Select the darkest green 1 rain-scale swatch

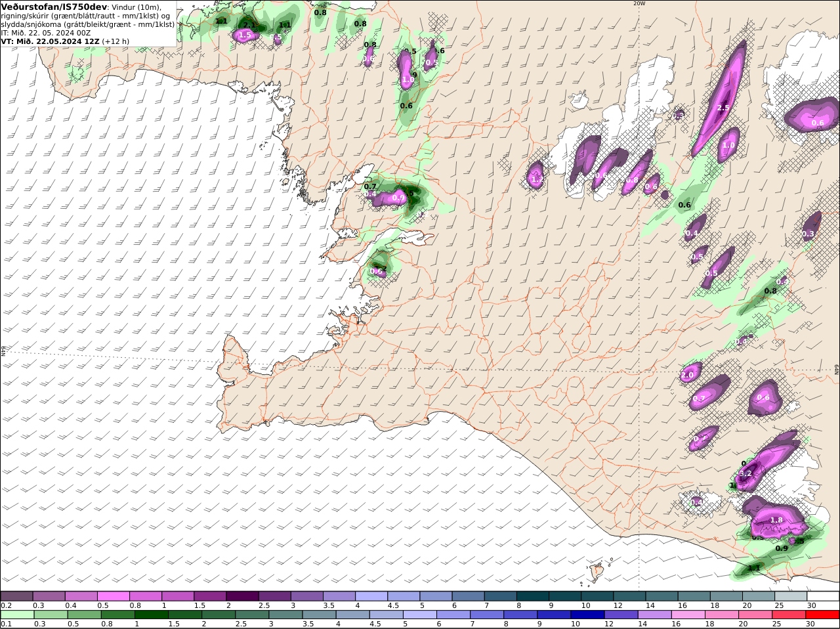coord(152,615)
